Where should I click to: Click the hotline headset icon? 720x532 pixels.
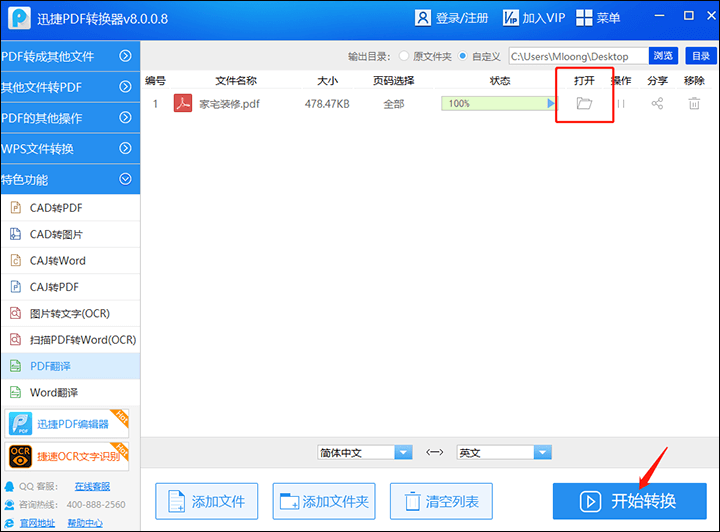point(9,505)
